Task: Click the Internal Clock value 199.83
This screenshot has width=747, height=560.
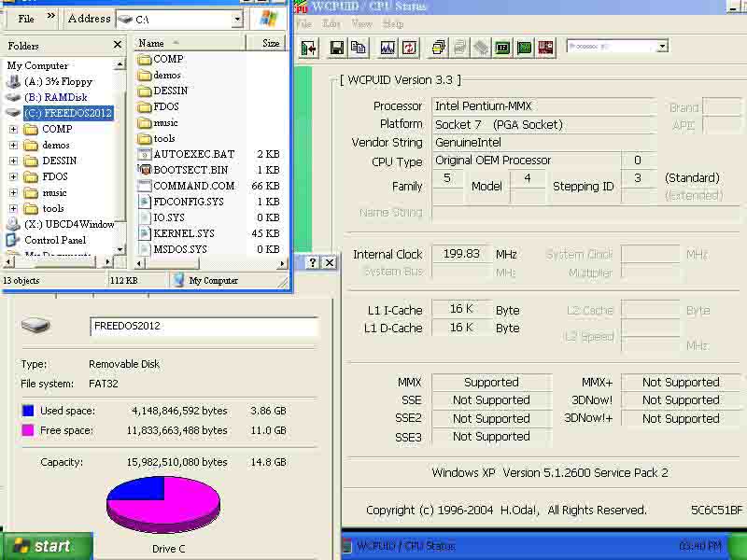Action: pos(461,254)
